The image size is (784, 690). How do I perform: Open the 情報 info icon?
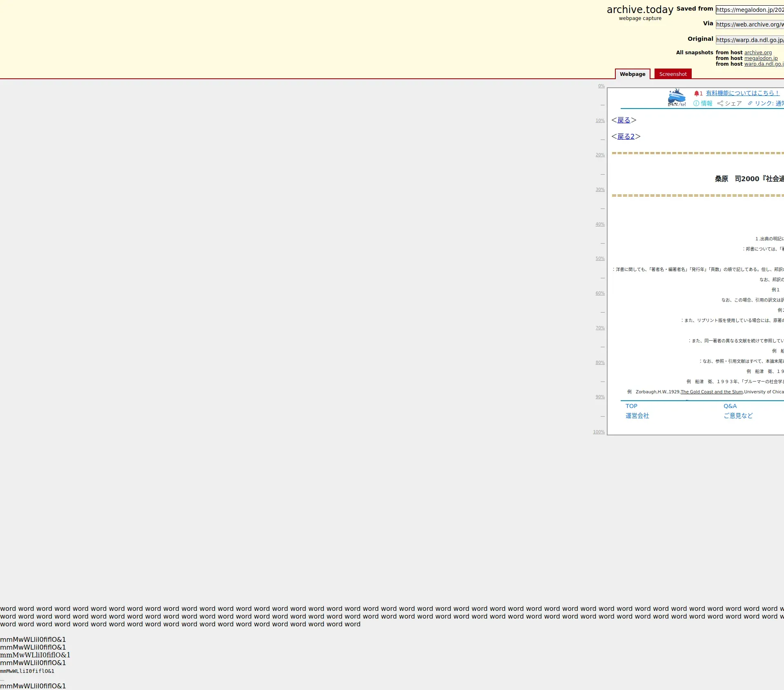696,104
